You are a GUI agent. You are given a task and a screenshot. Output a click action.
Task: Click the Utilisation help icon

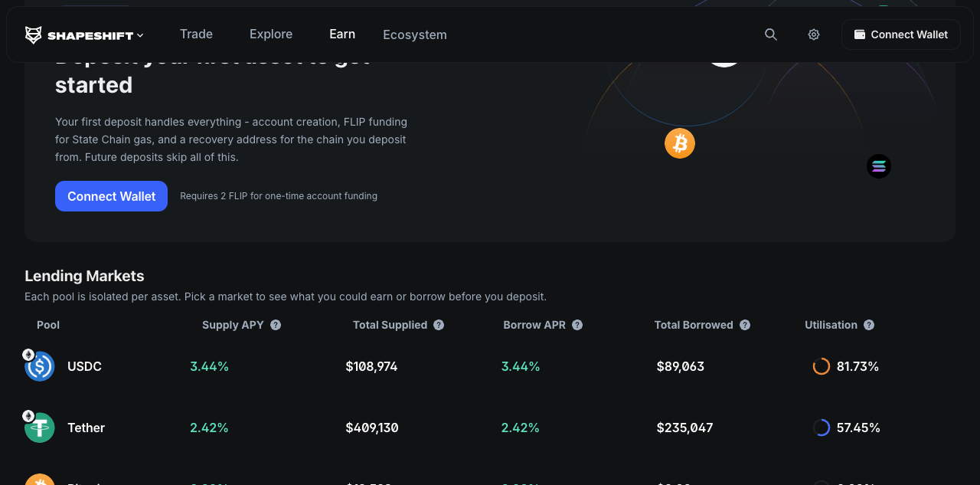coord(869,325)
